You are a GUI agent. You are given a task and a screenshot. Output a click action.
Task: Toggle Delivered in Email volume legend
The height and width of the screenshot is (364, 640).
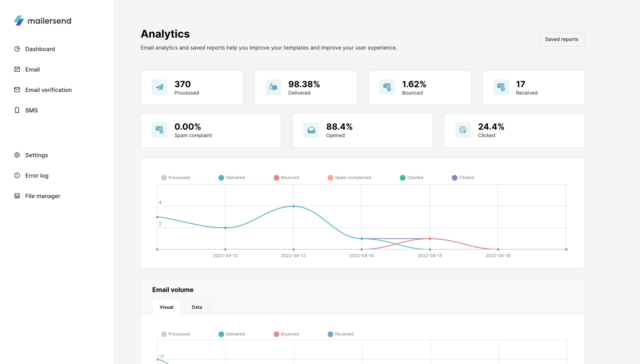pos(232,334)
